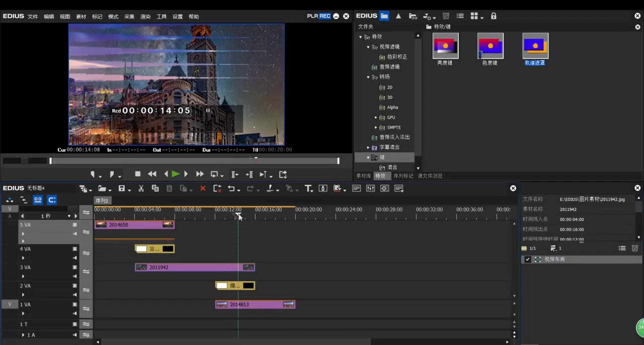
Task: Open the 渲染 menu
Action: point(146,16)
